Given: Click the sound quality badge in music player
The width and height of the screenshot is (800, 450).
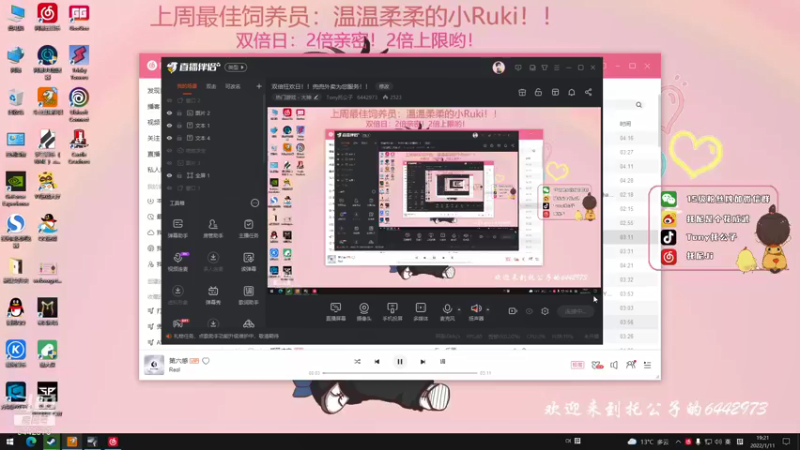Looking at the screenshot, I should [x=577, y=365].
